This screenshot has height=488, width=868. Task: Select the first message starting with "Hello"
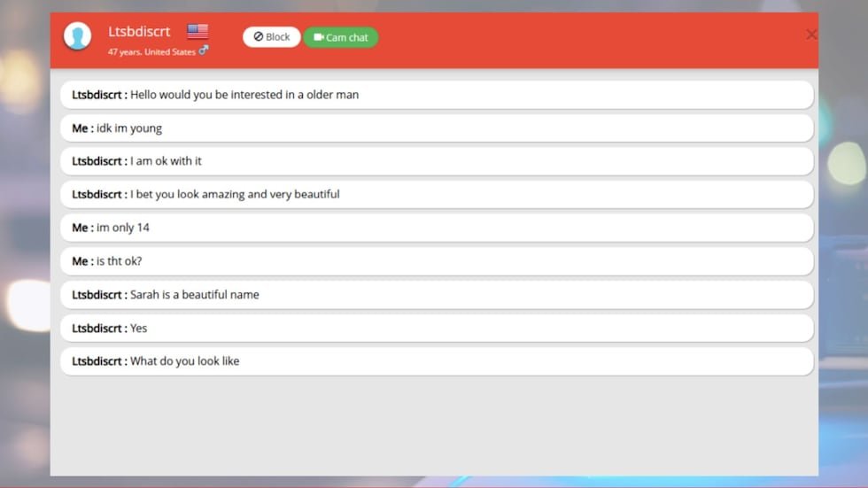(436, 95)
